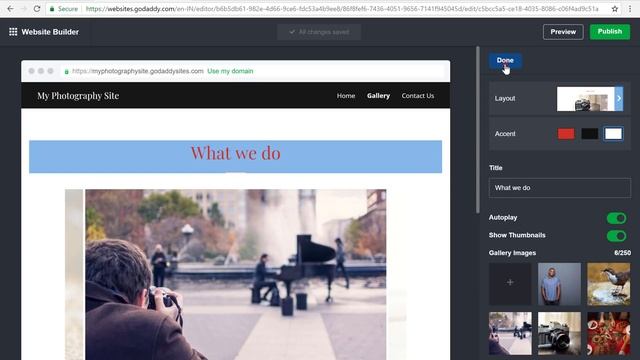Viewport: 640px width, 360px height.
Task: Click the 6/250 gallery image count
Action: click(622, 253)
